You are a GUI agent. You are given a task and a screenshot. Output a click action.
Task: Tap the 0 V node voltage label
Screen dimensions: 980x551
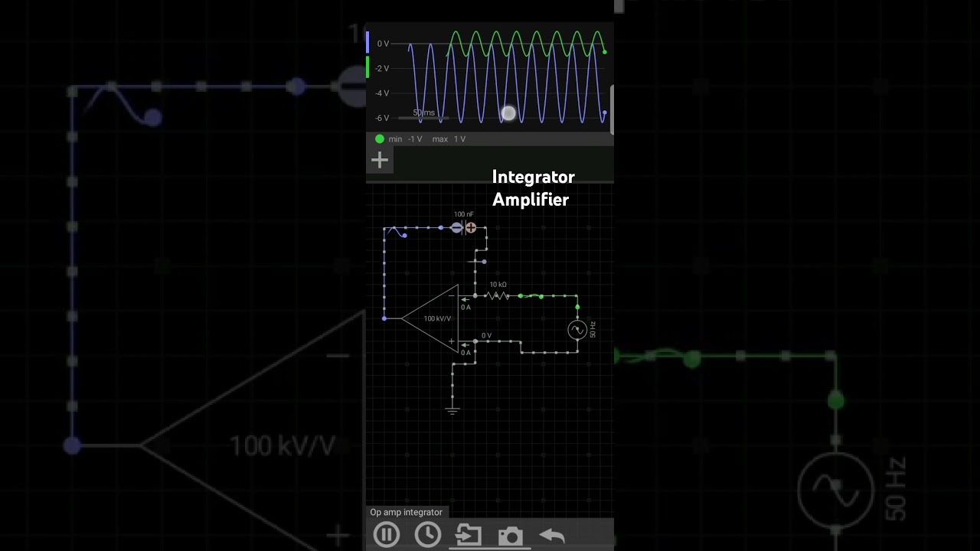click(486, 336)
